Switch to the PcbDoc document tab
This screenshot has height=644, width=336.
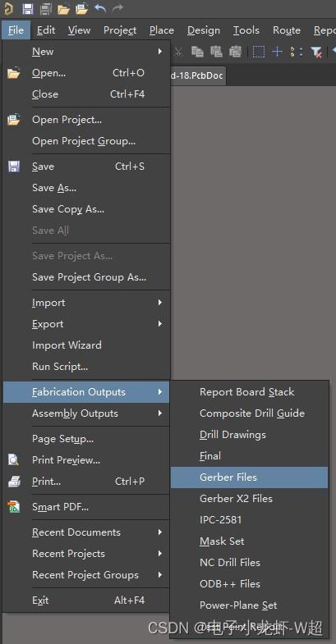point(197,76)
